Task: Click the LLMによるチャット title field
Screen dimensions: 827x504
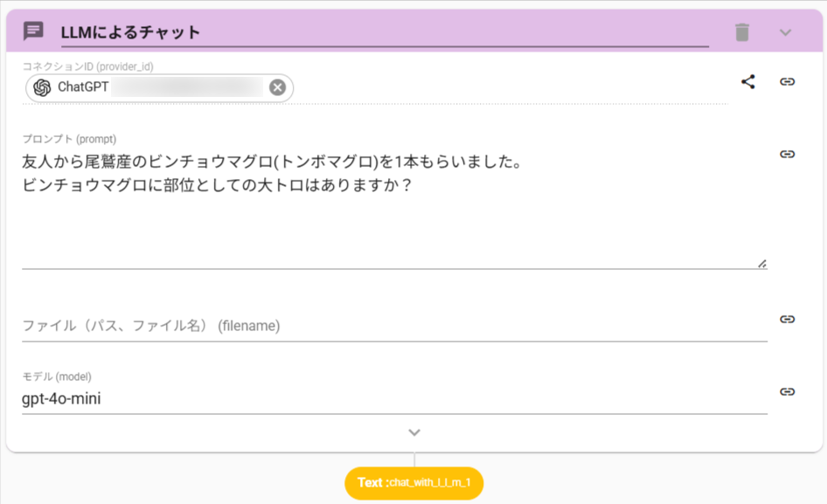Action: [x=383, y=32]
